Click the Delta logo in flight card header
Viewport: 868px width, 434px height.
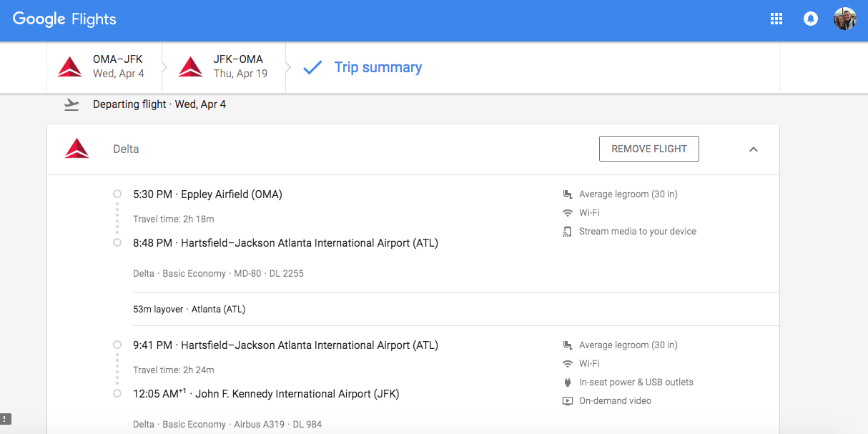tap(77, 149)
